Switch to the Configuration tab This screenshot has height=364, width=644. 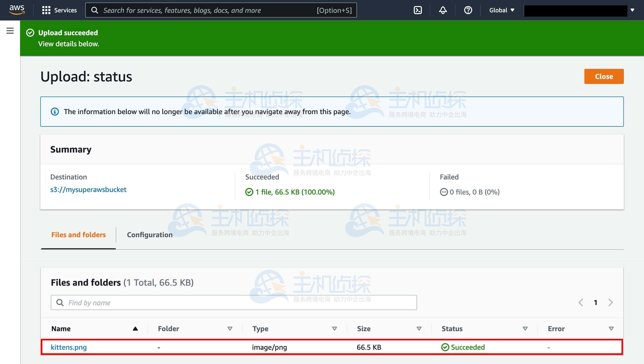(149, 235)
